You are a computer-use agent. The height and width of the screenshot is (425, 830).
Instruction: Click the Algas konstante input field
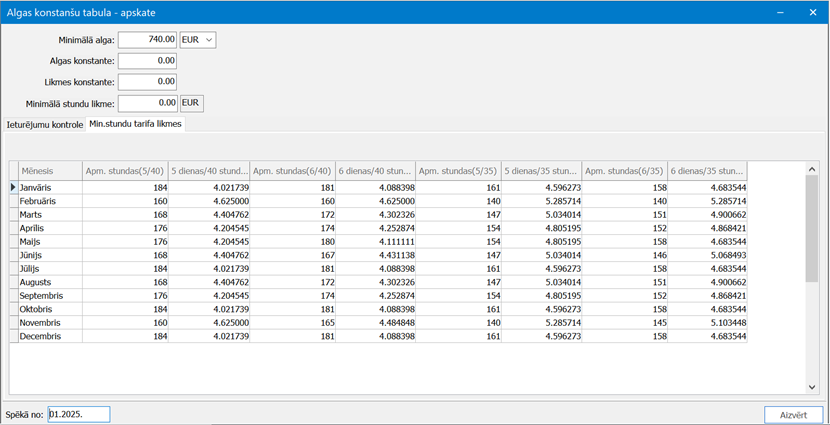pos(147,61)
